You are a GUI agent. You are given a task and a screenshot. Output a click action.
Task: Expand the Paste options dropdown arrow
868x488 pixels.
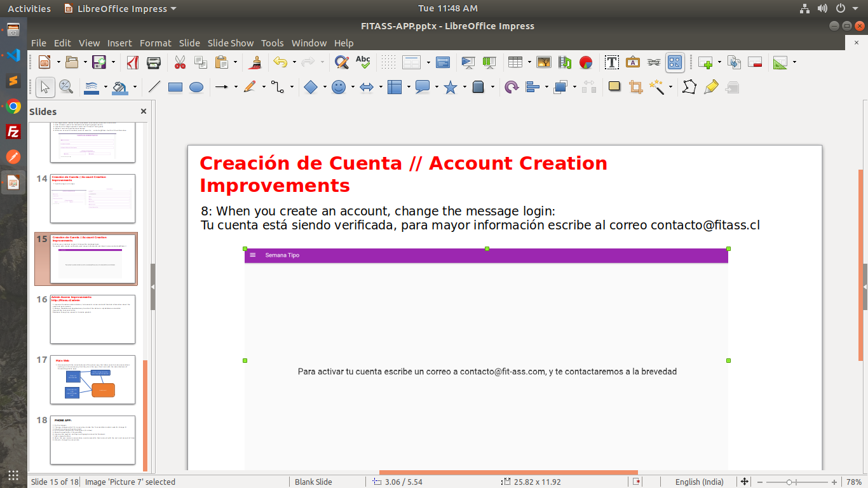[235, 62]
